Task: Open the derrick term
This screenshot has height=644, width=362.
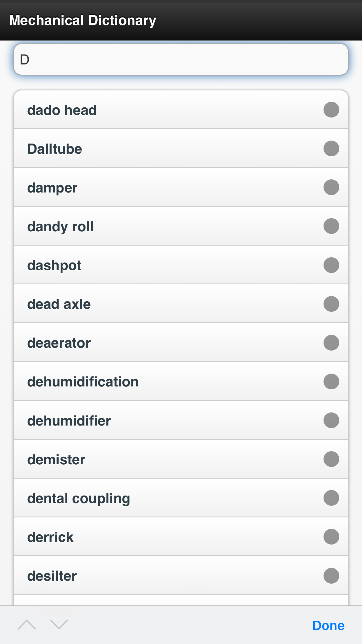Action: tap(50, 537)
